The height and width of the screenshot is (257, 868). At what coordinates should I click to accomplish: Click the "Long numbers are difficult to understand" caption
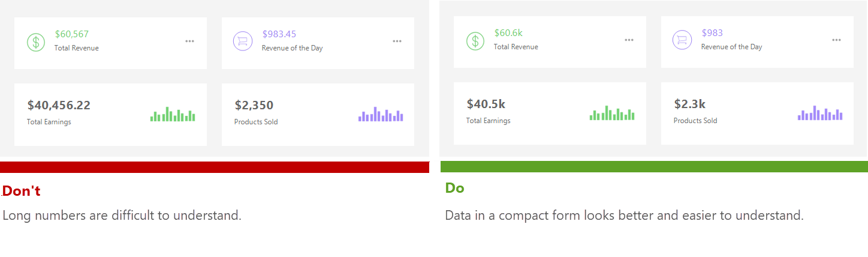pos(122,215)
